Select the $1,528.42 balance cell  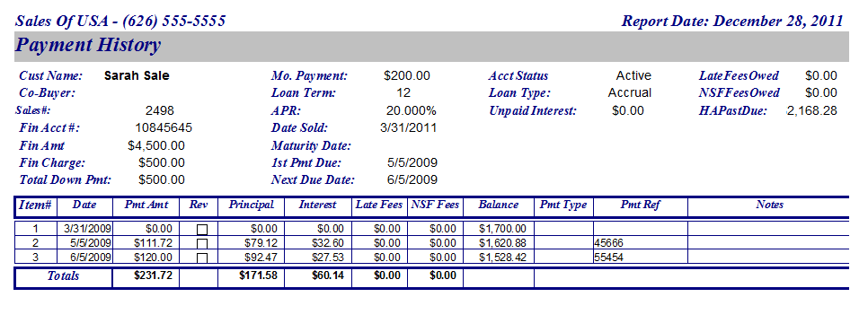[502, 257]
